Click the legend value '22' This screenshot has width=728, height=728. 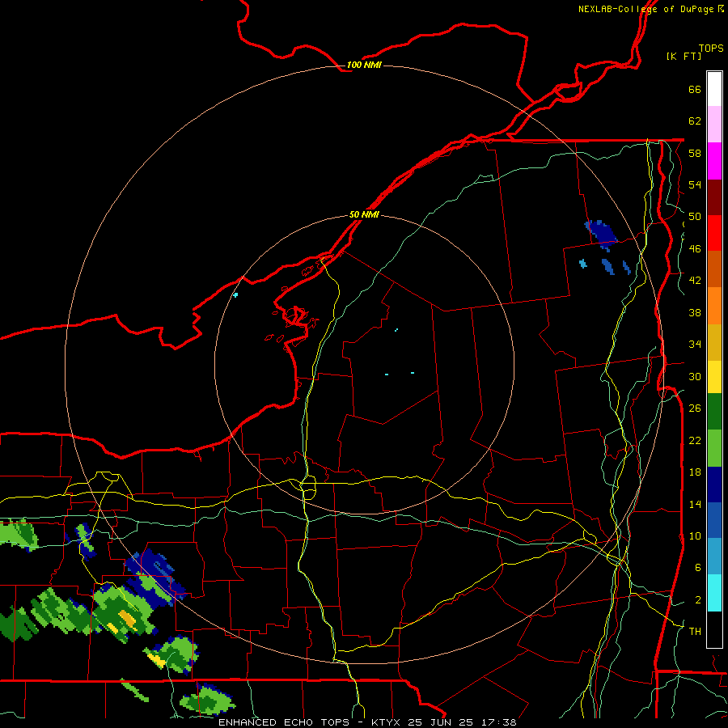(x=695, y=440)
